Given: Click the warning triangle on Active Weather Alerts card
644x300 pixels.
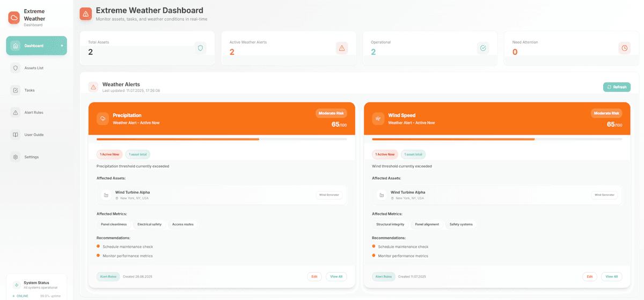Looking at the screenshot, I should click(341, 48).
